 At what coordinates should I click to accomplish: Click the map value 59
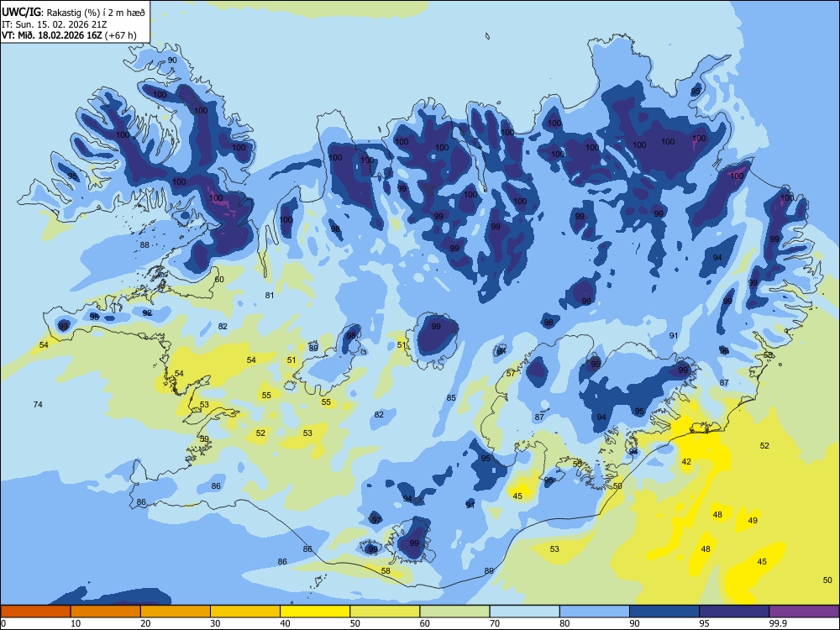click(204, 438)
